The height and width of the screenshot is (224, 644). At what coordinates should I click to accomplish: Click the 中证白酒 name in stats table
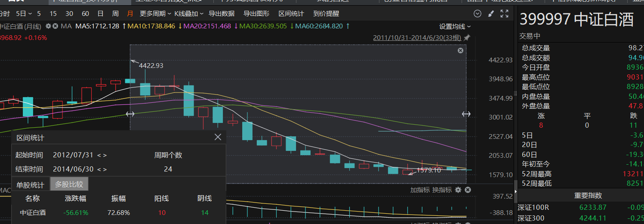coord(33,213)
